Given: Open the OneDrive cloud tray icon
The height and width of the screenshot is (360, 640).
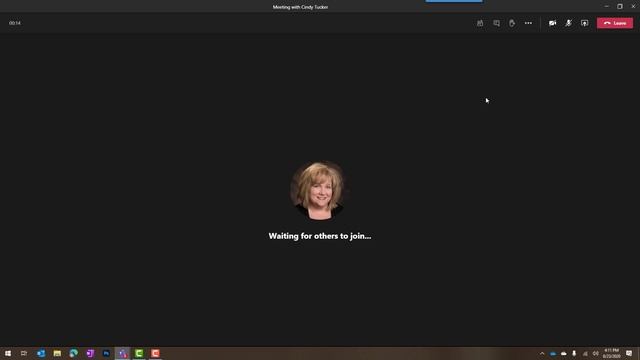Looking at the screenshot, I should click(564, 353).
